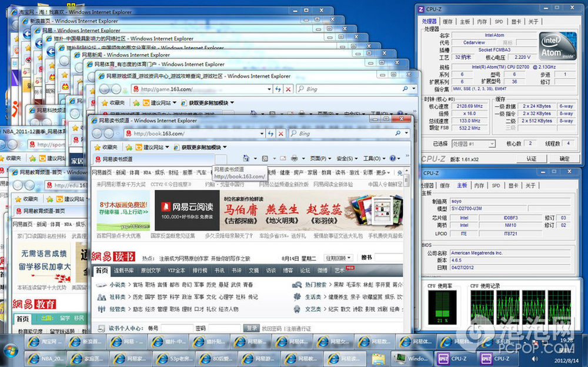Click the Cedarview code name value in CPU-Z
Image resolution: width=588 pixels, height=367 pixels.
[474, 43]
